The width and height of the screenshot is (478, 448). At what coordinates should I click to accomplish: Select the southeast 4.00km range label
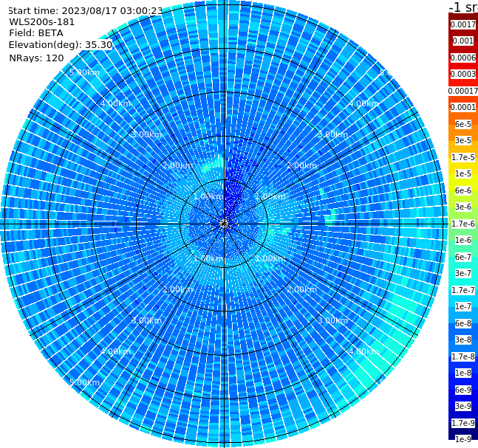(363, 351)
